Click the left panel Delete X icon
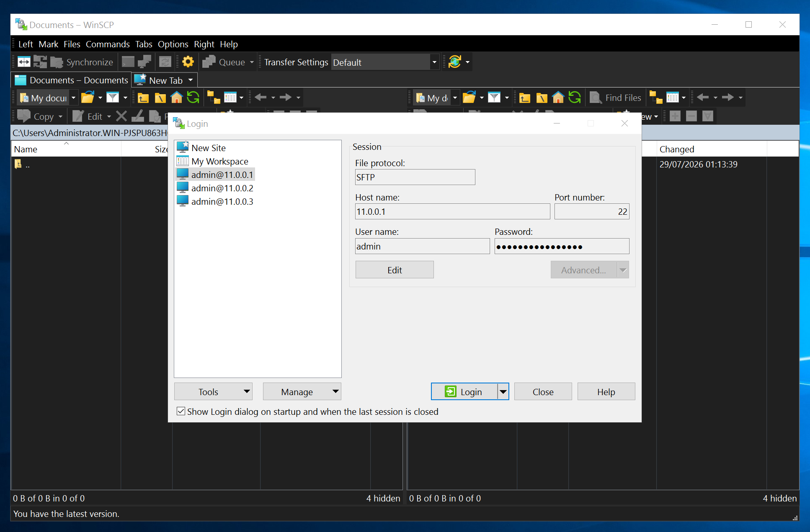 click(121, 116)
